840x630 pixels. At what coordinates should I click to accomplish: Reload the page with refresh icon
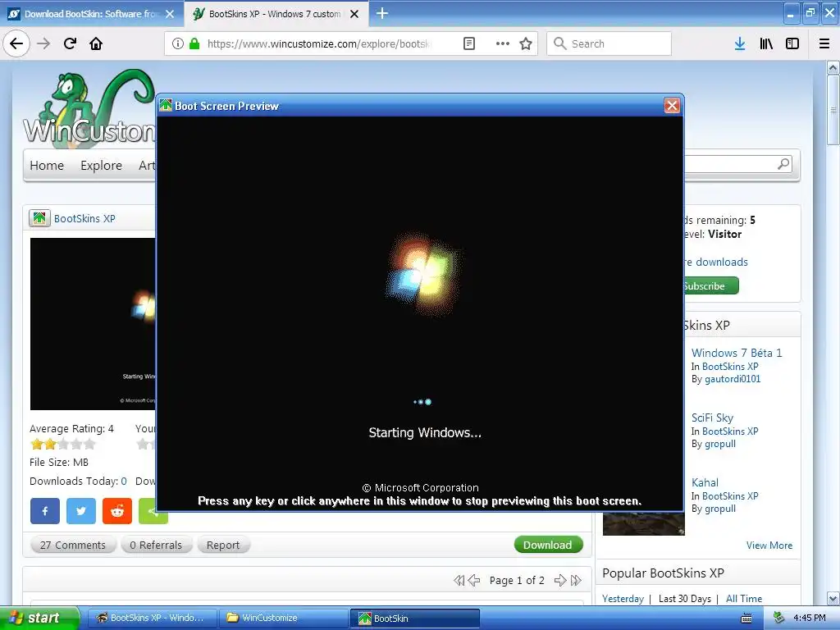coord(70,43)
